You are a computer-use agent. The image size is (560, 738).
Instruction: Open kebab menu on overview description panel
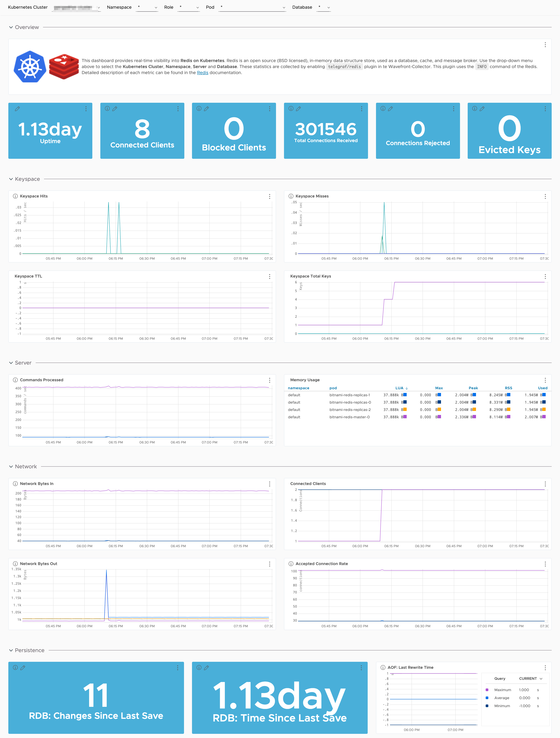[545, 45]
